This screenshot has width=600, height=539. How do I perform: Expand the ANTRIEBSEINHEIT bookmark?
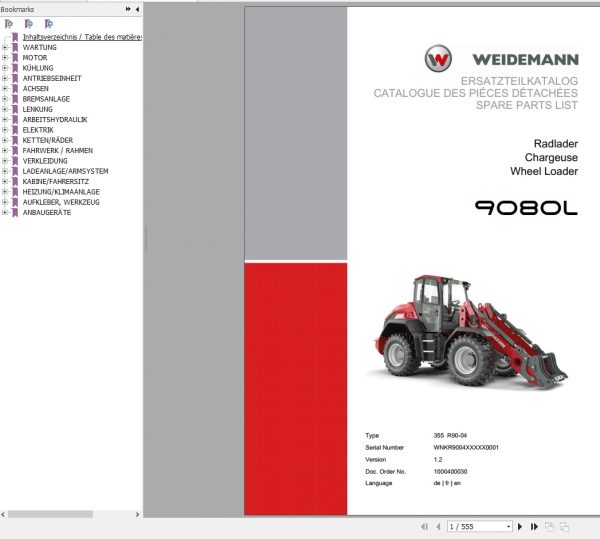[5, 78]
